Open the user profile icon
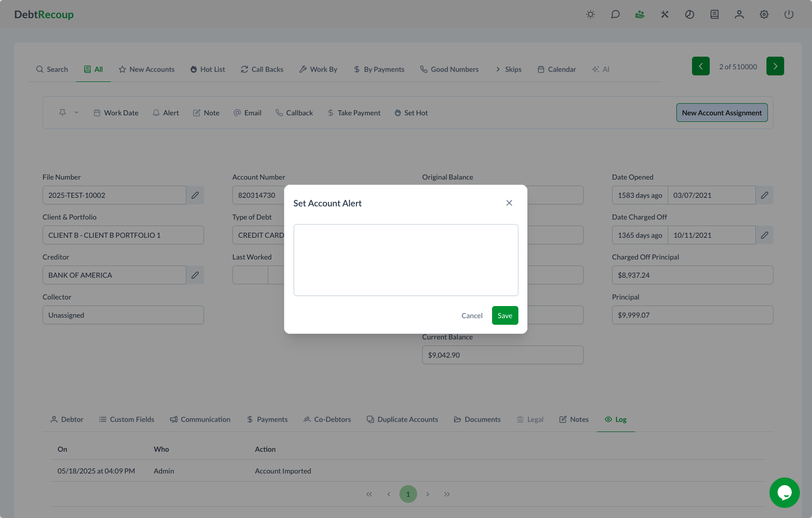The height and width of the screenshot is (518, 812). pos(739,15)
